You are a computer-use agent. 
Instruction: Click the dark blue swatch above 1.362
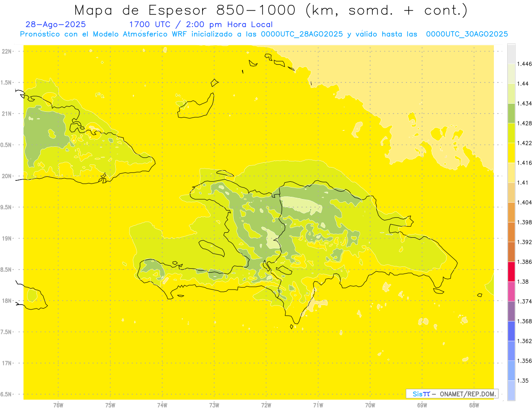pos(511,331)
